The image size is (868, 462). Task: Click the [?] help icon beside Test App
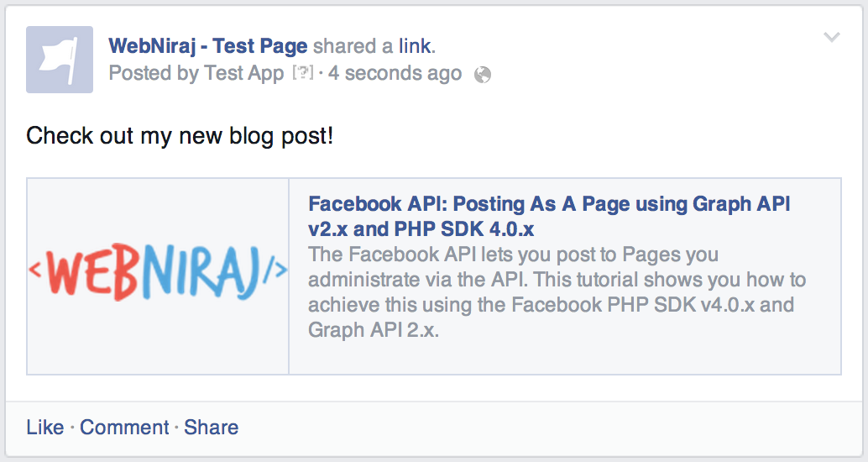pos(303,72)
